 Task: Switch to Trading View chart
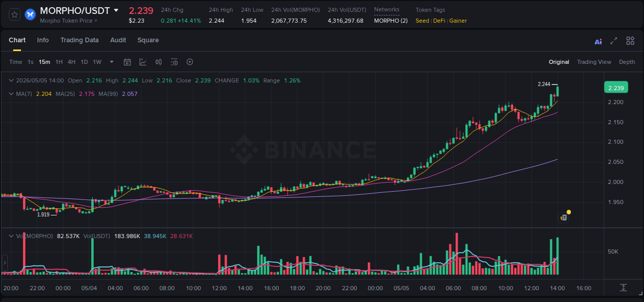(594, 62)
